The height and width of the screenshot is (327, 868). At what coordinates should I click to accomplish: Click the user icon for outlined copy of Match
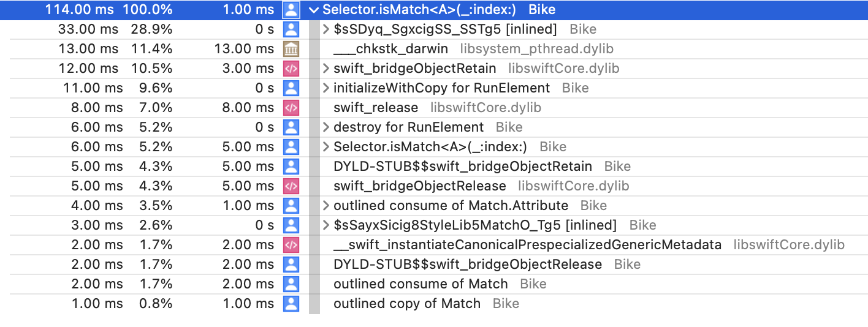click(291, 304)
